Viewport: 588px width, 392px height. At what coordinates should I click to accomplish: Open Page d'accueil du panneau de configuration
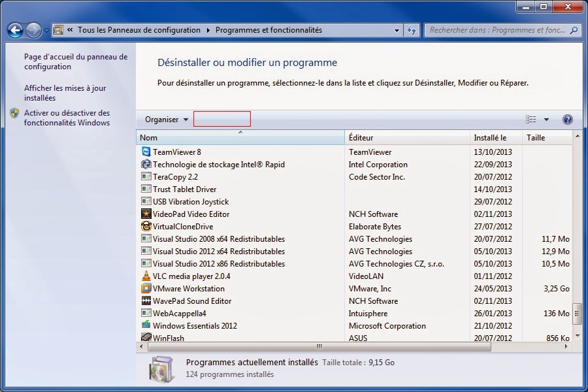[76, 61]
